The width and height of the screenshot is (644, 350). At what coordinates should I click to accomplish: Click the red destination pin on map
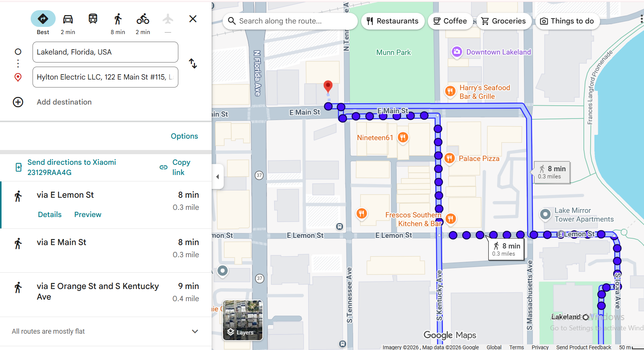coord(328,87)
